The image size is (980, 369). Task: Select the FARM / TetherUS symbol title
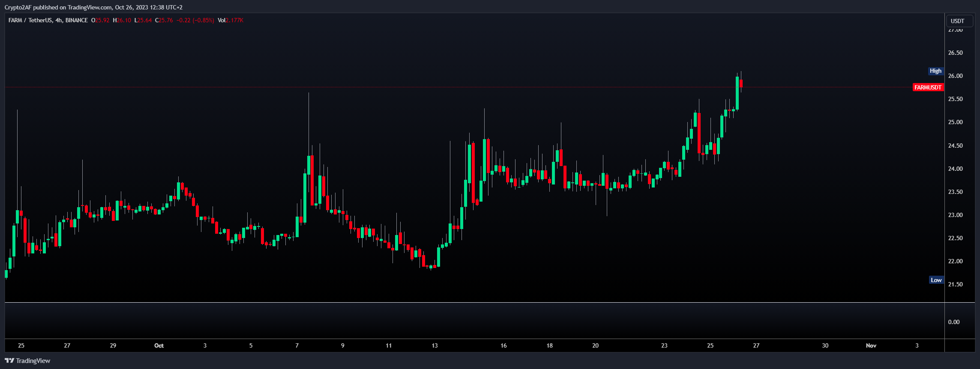[x=30, y=20]
